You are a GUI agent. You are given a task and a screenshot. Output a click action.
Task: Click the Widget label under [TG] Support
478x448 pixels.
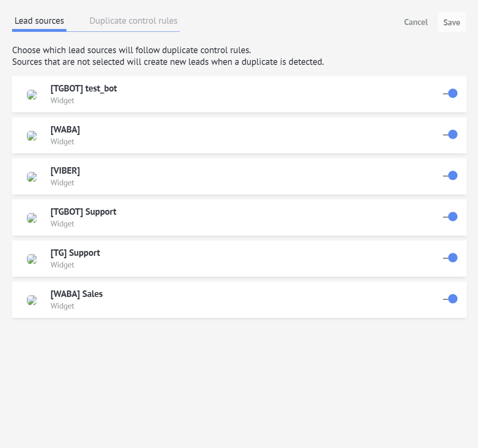click(62, 265)
